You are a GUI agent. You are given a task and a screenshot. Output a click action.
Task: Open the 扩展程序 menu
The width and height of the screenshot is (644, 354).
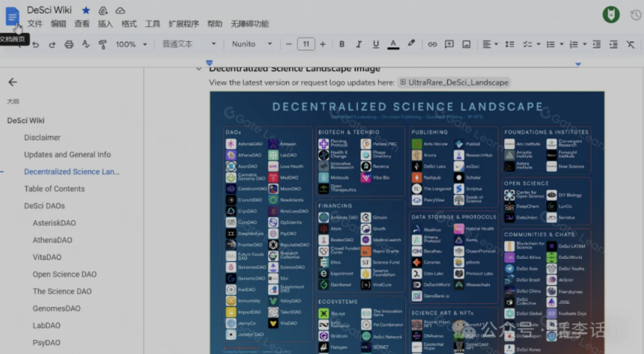(183, 24)
